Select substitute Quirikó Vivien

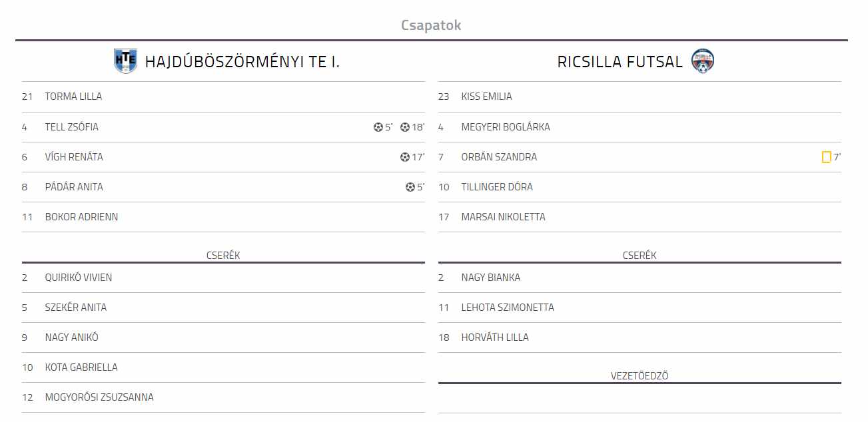pyautogui.click(x=79, y=278)
